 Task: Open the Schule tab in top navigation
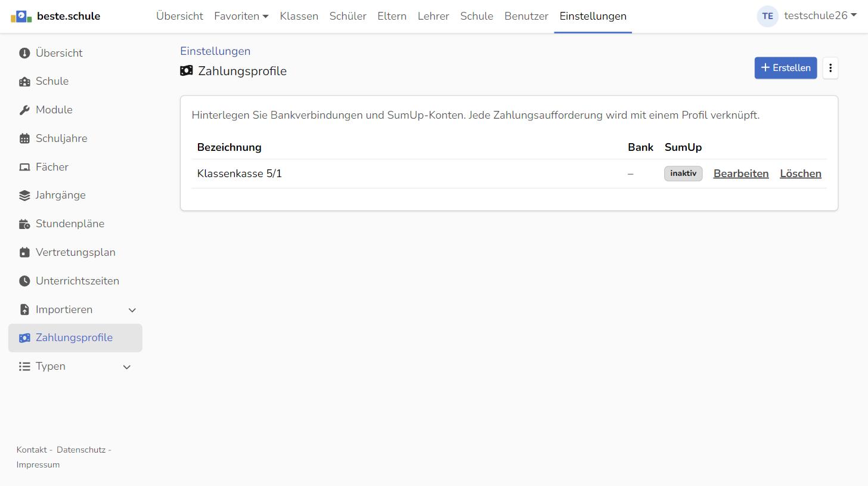click(477, 16)
